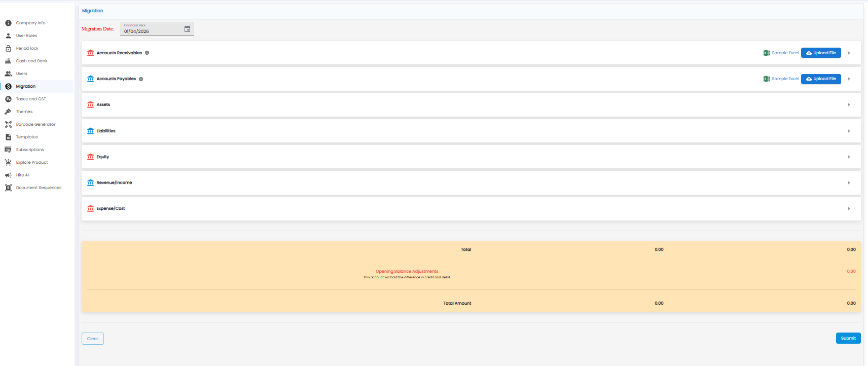Open Migration in the sidebar menu
The height and width of the screenshot is (366, 868).
(37, 86)
